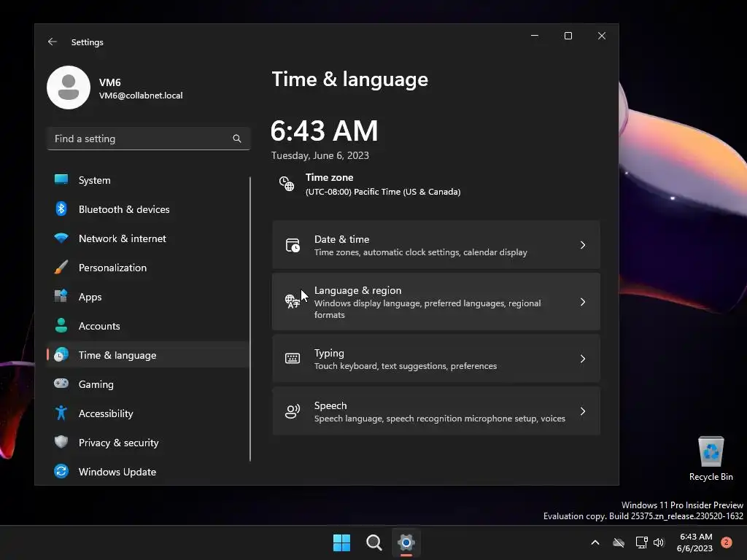
Task: Click the Privacy & security shield icon
Action: tap(61, 442)
